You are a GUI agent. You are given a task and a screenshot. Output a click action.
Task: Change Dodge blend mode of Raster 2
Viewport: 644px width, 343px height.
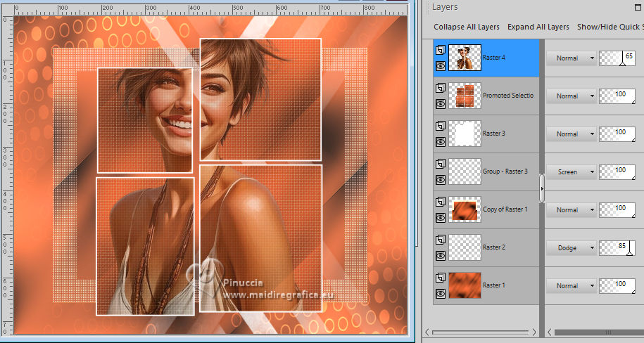click(x=572, y=248)
